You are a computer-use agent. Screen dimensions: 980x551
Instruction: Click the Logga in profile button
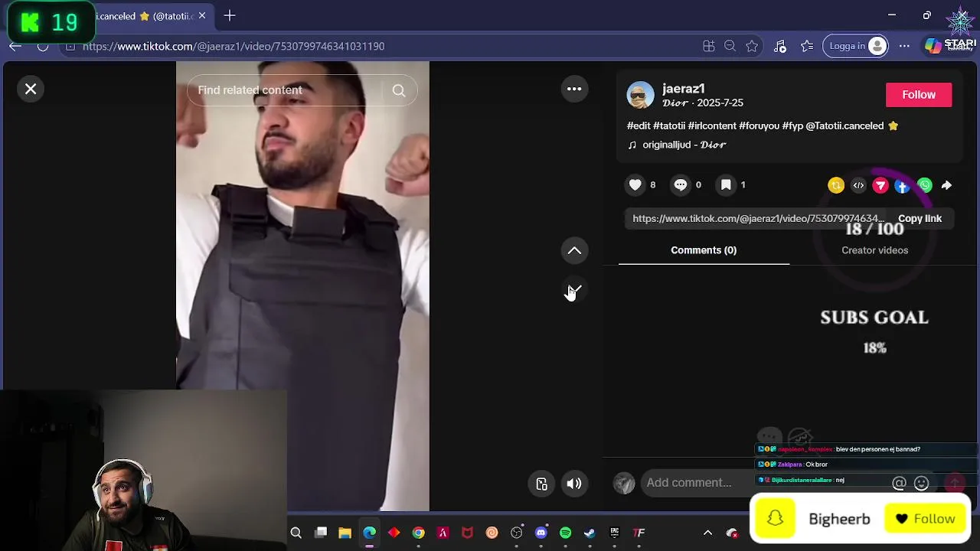[857, 46]
